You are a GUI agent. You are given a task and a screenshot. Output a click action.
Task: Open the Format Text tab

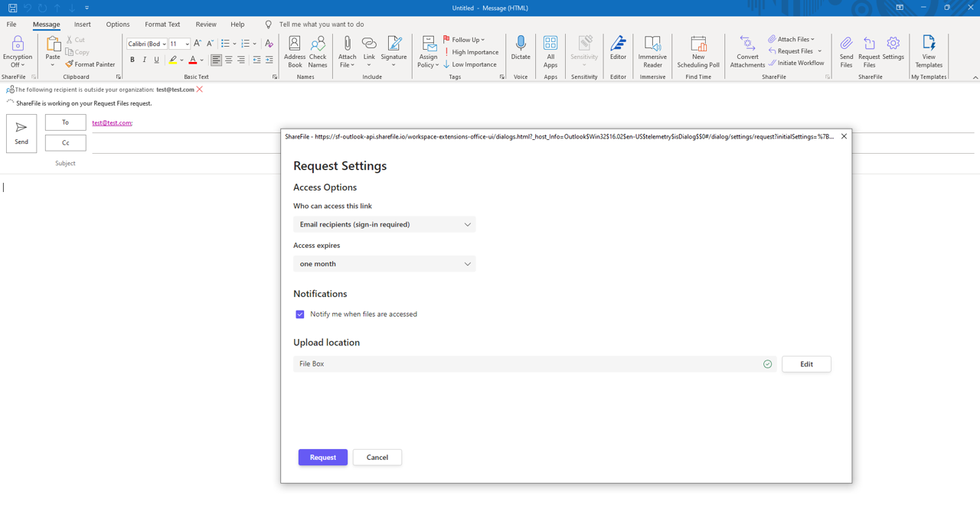tap(162, 24)
